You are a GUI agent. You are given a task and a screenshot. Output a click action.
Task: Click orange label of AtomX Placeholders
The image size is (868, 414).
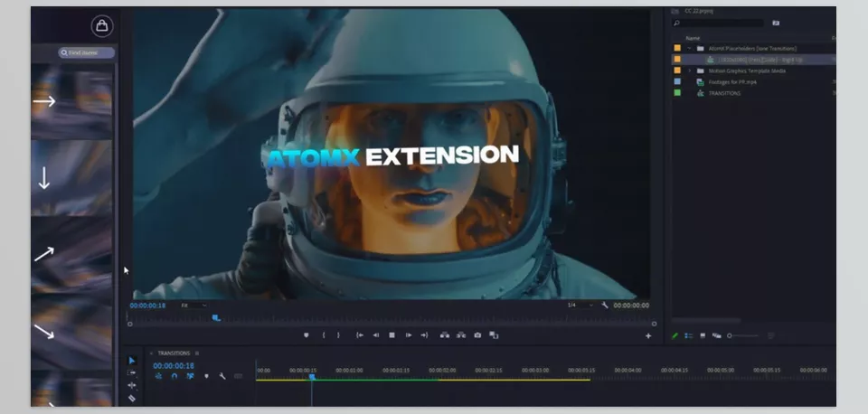coord(677,48)
